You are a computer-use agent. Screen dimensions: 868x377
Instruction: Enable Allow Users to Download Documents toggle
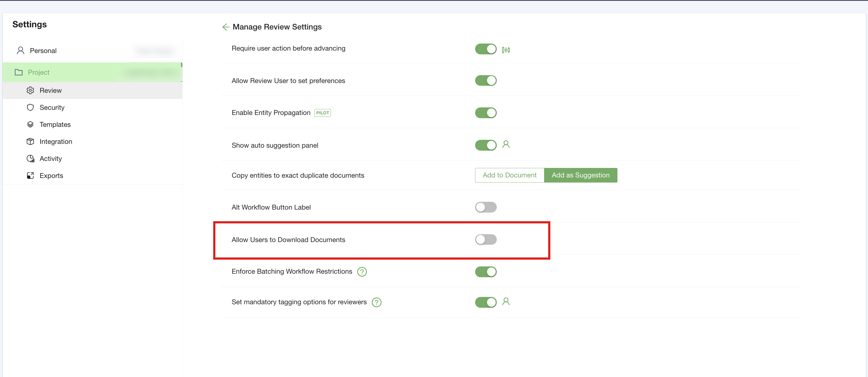(486, 240)
